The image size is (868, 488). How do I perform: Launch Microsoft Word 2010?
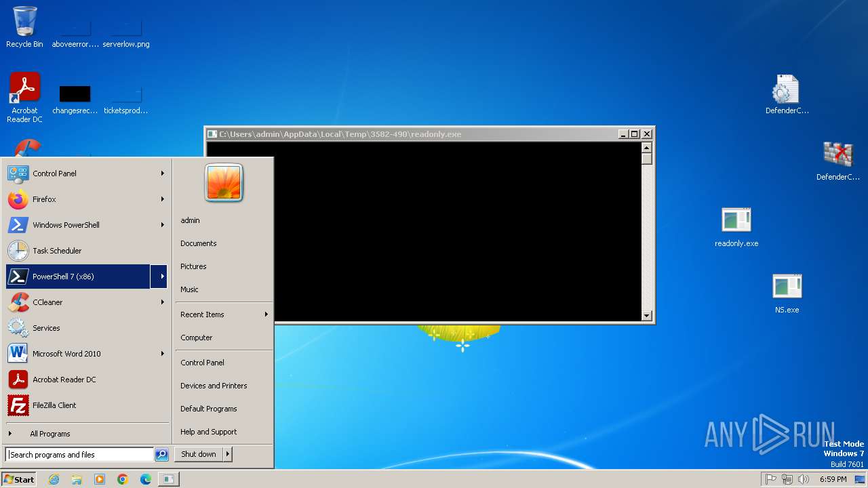(78, 354)
